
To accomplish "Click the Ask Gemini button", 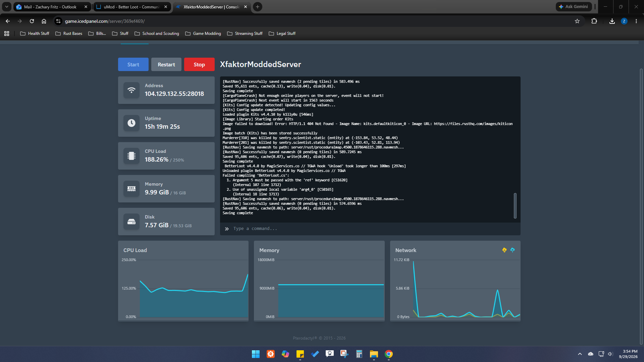I will click(x=574, y=7).
